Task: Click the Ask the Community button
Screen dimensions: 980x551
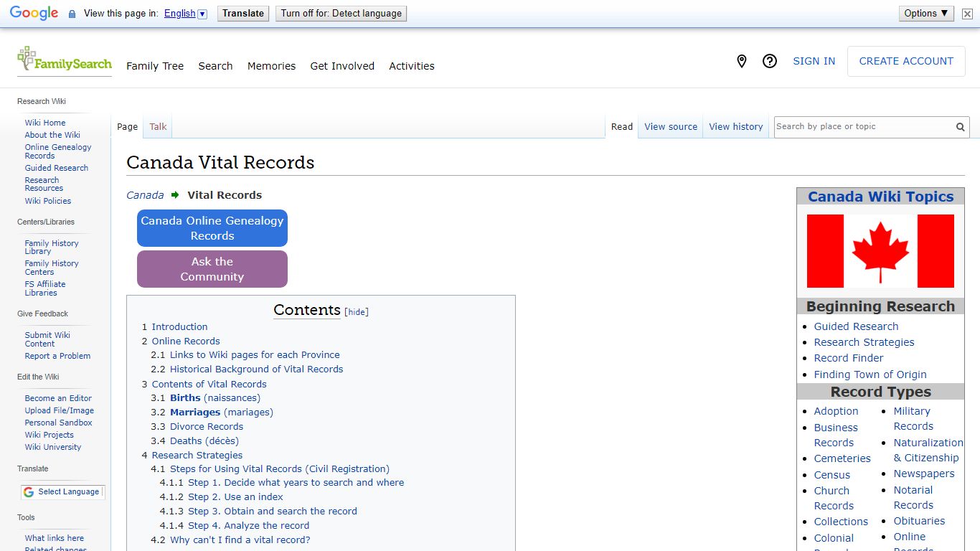Action: tap(212, 269)
